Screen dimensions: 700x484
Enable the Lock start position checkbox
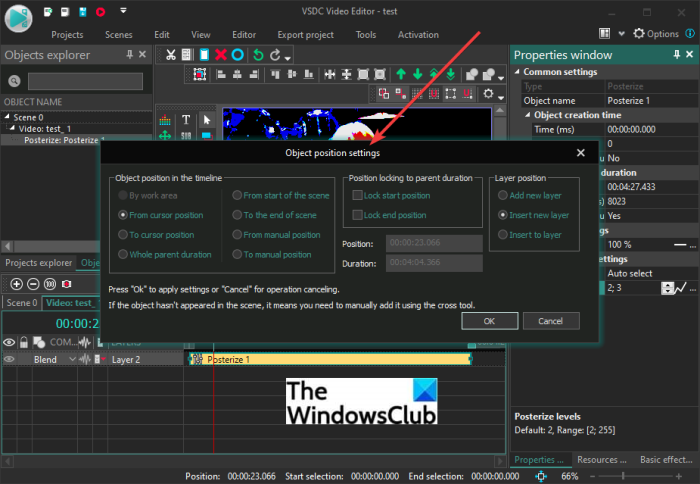[x=356, y=195]
